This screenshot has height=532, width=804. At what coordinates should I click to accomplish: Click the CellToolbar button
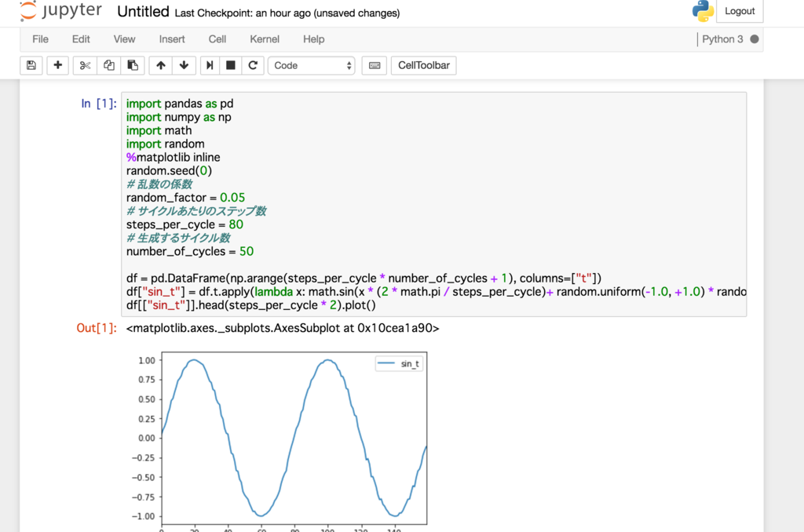pyautogui.click(x=423, y=66)
